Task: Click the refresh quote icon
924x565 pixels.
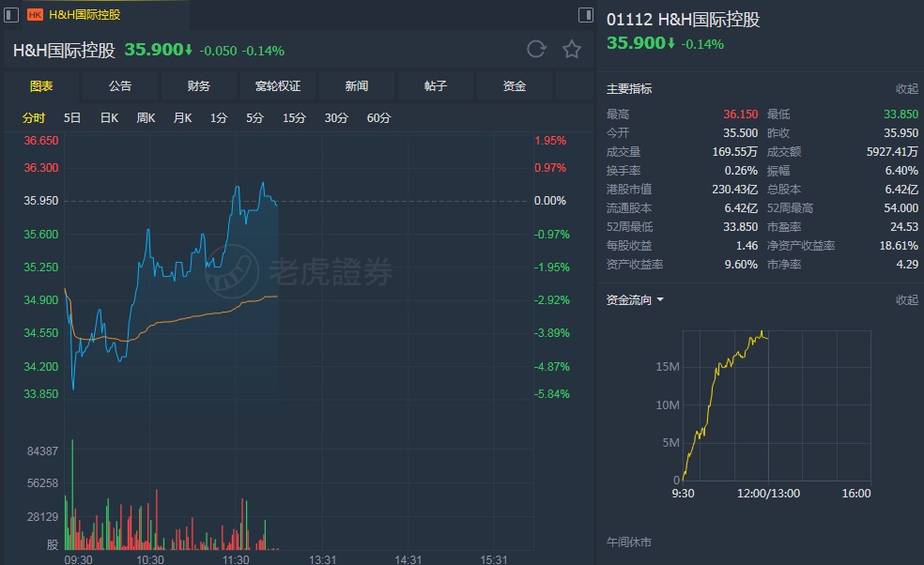Action: (536, 50)
